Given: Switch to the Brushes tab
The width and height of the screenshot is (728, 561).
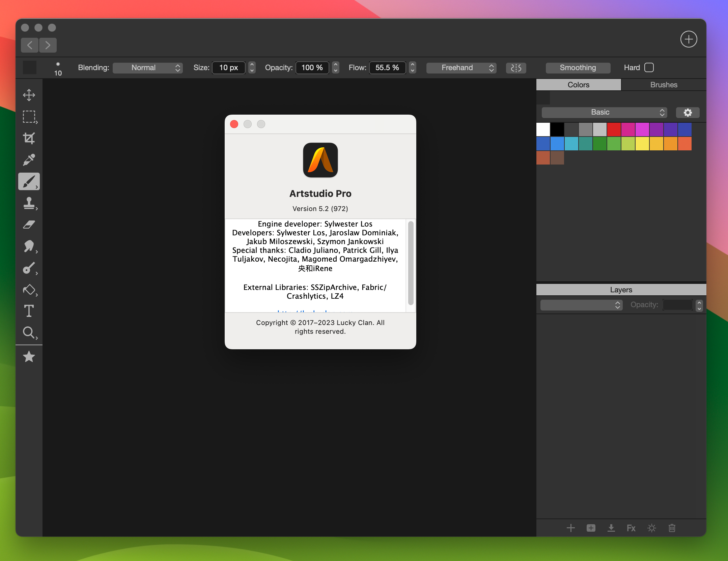Looking at the screenshot, I should point(663,85).
